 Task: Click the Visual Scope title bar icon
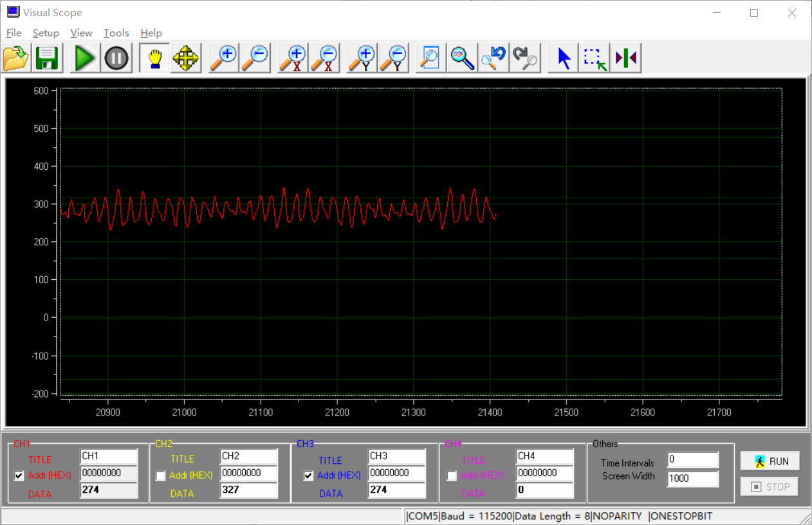point(12,12)
